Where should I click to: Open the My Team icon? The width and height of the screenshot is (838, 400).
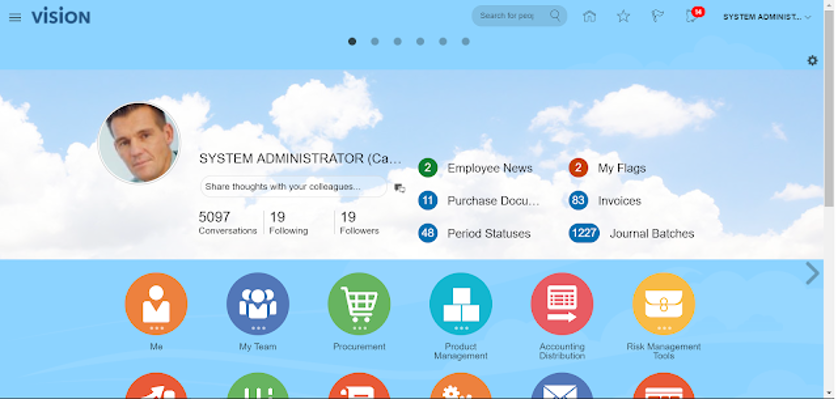click(x=258, y=304)
